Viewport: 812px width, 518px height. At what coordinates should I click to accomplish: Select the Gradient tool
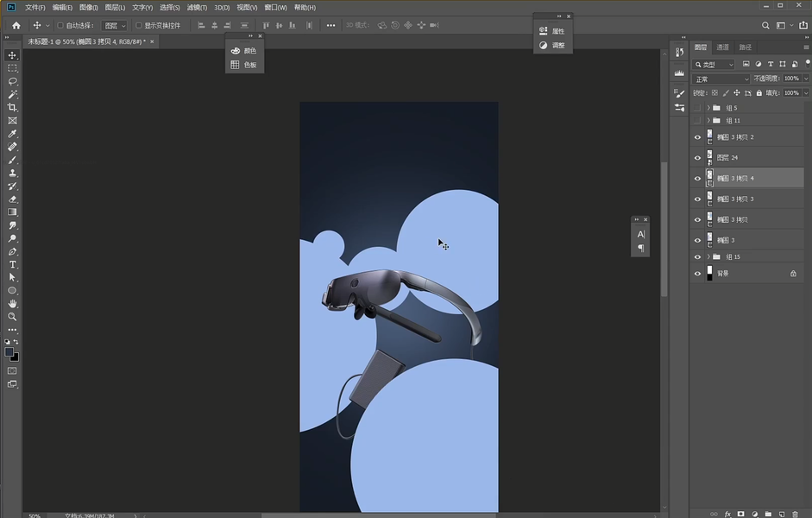coord(12,212)
